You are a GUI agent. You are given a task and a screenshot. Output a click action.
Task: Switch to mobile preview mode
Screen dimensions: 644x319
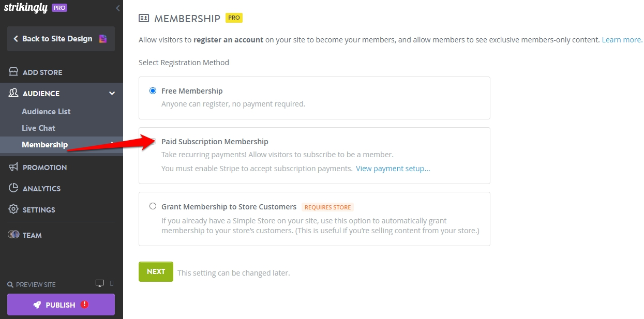point(112,283)
